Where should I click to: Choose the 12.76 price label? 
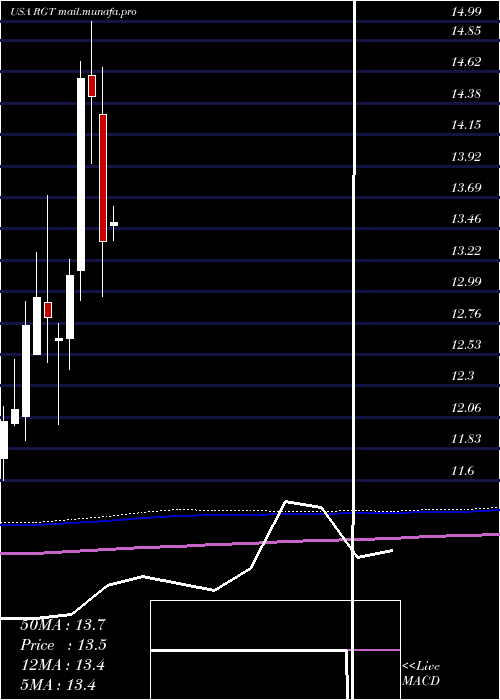click(466, 314)
